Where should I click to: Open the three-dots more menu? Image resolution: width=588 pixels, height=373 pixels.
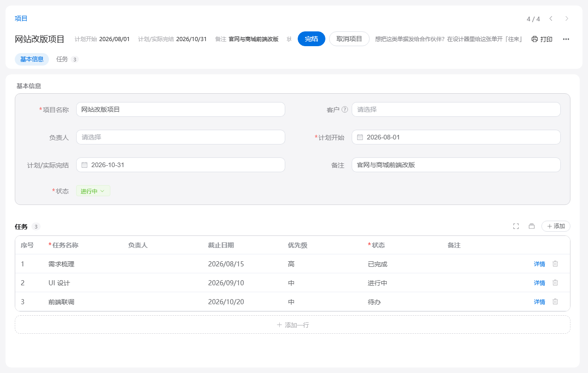566,39
